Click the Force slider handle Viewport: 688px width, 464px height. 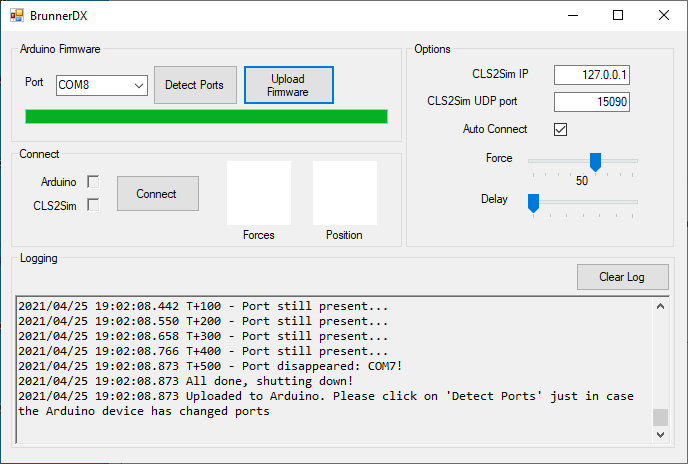point(595,162)
